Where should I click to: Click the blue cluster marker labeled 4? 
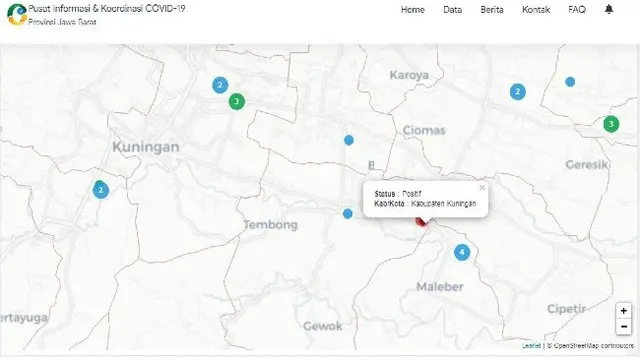[x=462, y=252]
